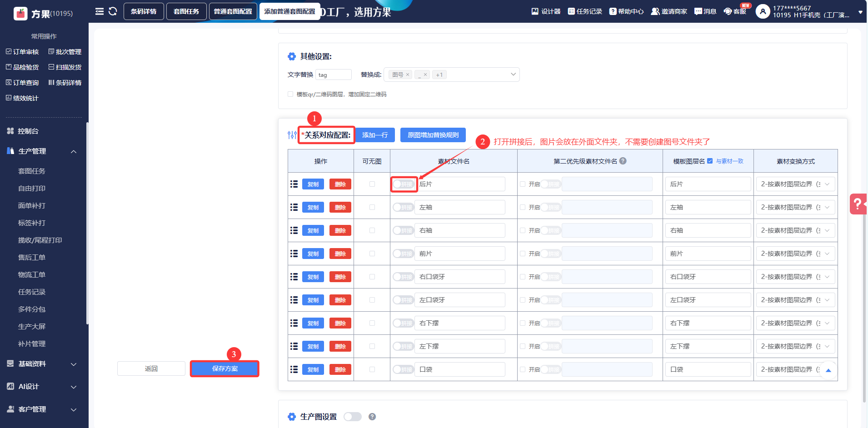Click 复制 button in 后片 row
Image resolution: width=868 pixels, height=428 pixels.
pyautogui.click(x=313, y=184)
